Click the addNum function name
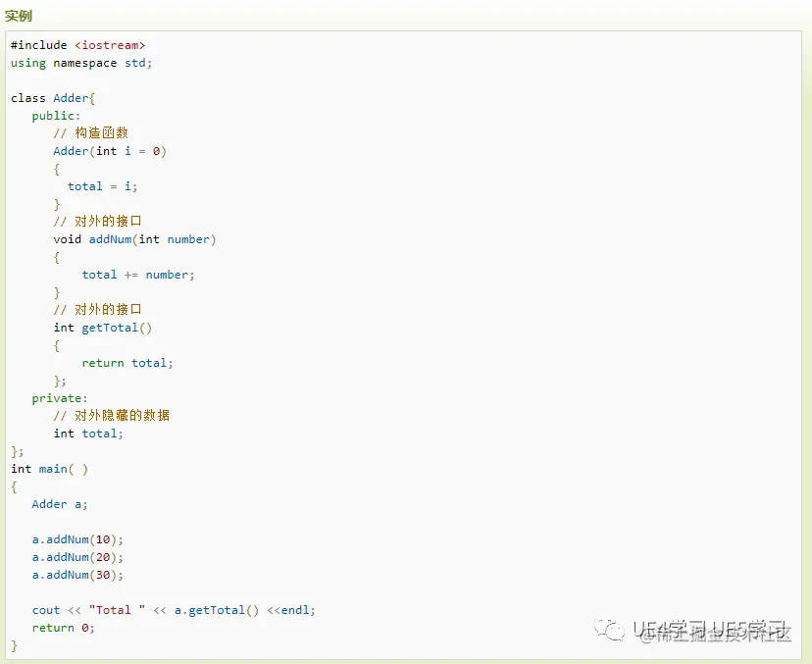The width and height of the screenshot is (812, 664). pos(109,238)
